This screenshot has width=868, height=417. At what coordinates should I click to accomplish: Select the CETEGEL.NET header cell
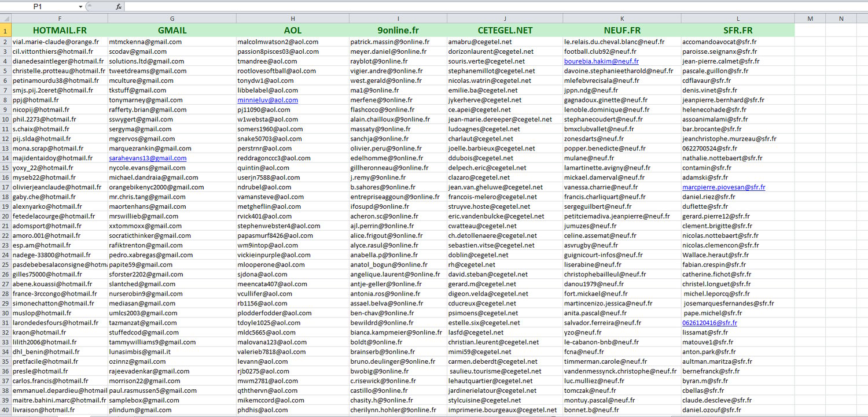pyautogui.click(x=505, y=30)
